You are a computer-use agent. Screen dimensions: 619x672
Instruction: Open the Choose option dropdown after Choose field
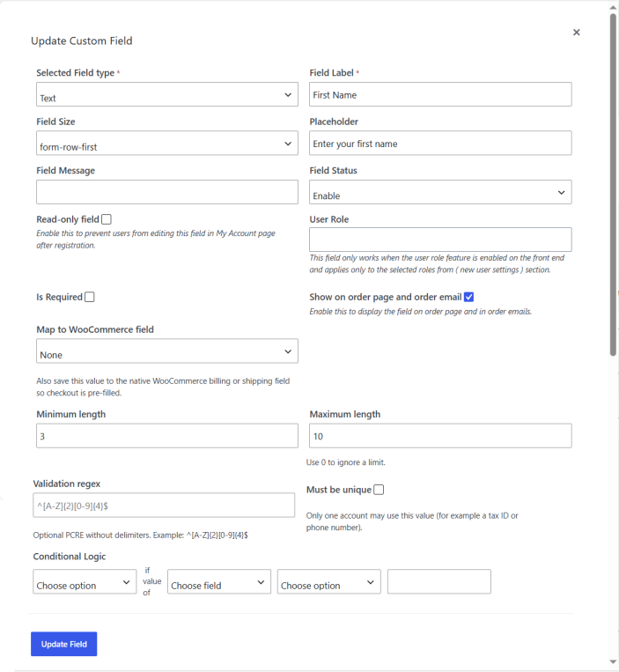(329, 581)
